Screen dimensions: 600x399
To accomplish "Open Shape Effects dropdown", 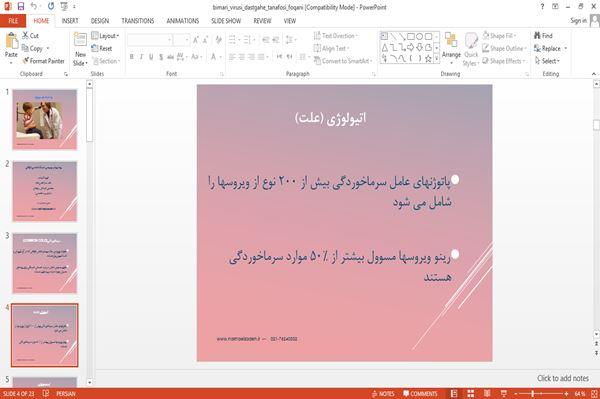I will pos(504,61).
